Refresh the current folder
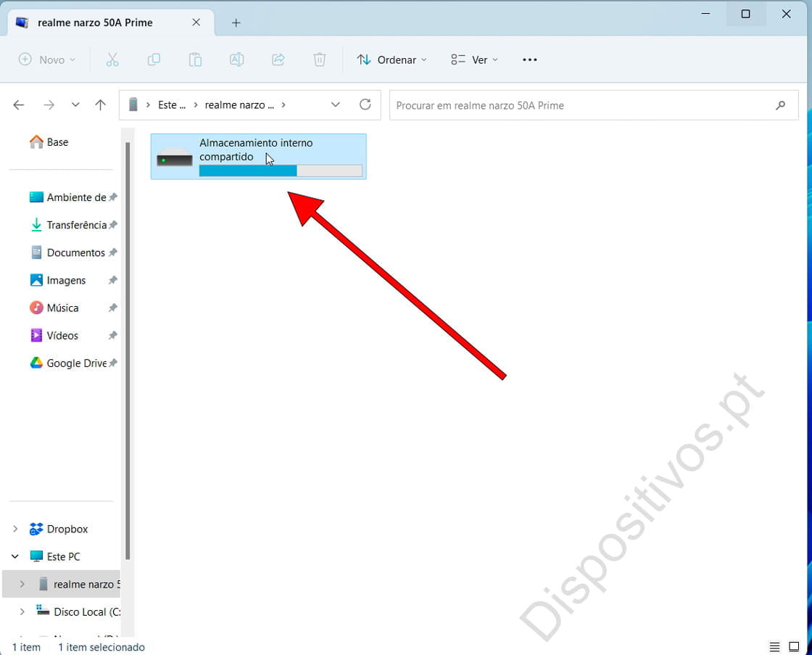 point(365,104)
